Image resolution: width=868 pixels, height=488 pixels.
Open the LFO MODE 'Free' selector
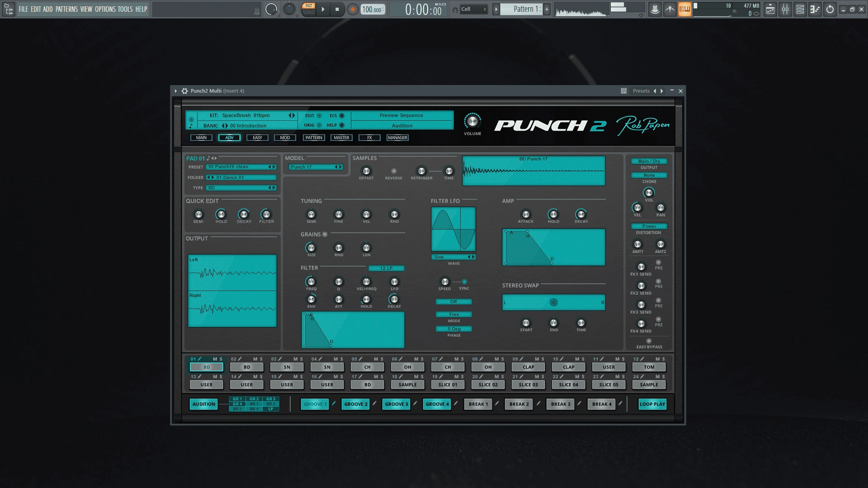click(x=454, y=314)
